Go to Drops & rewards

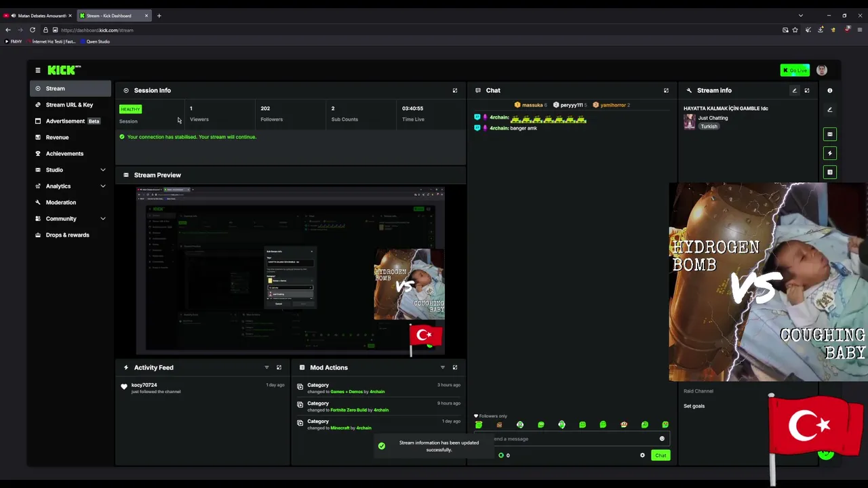click(x=71, y=235)
